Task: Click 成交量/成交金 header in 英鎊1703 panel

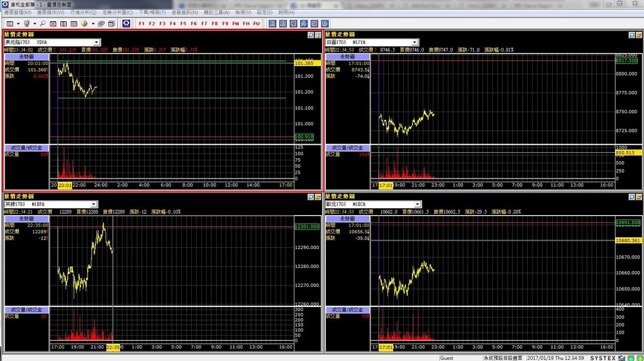Action: [x=26, y=309]
